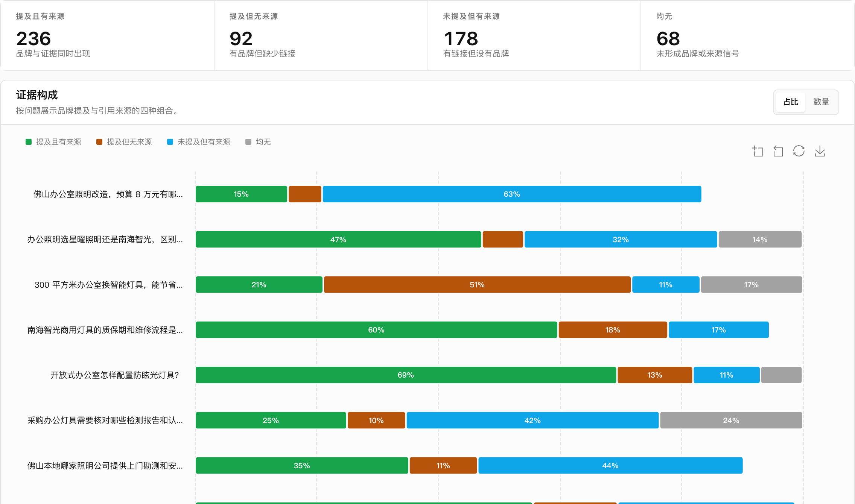Toggle the gray 均无 legend series
Viewport: 855px width, 504px height.
pos(258,142)
